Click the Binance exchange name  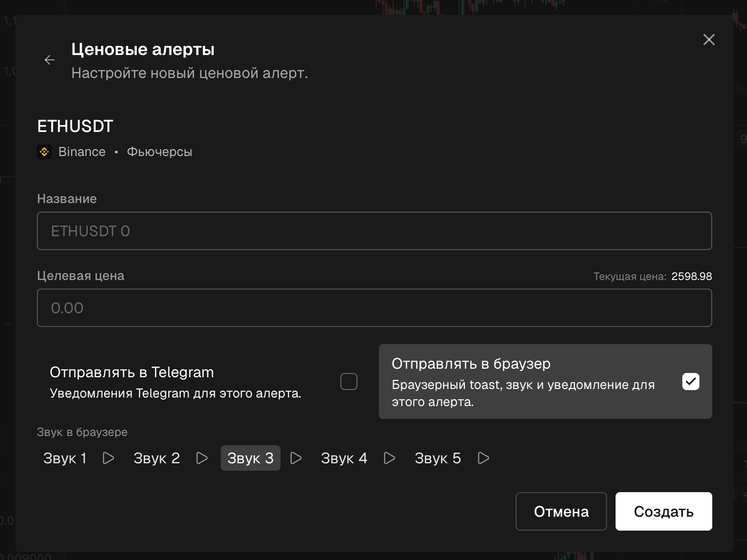pyautogui.click(x=82, y=152)
